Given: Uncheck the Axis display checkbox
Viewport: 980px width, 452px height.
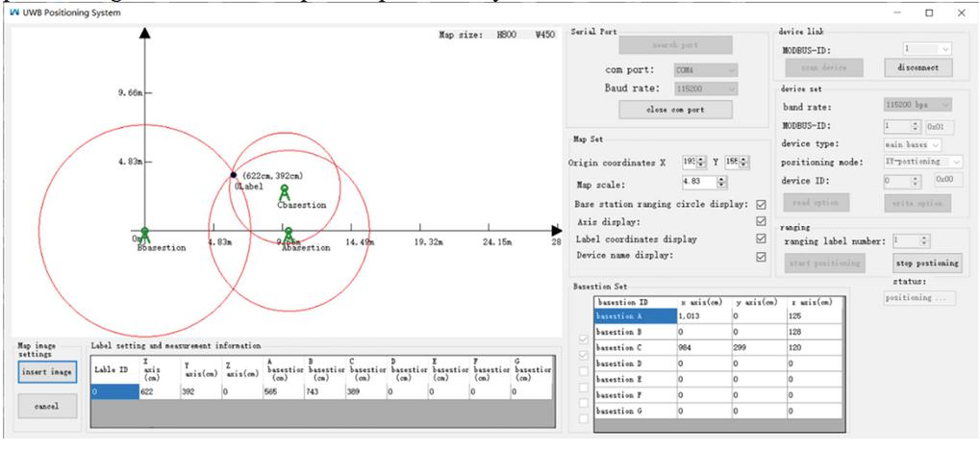Looking at the screenshot, I should [762, 221].
